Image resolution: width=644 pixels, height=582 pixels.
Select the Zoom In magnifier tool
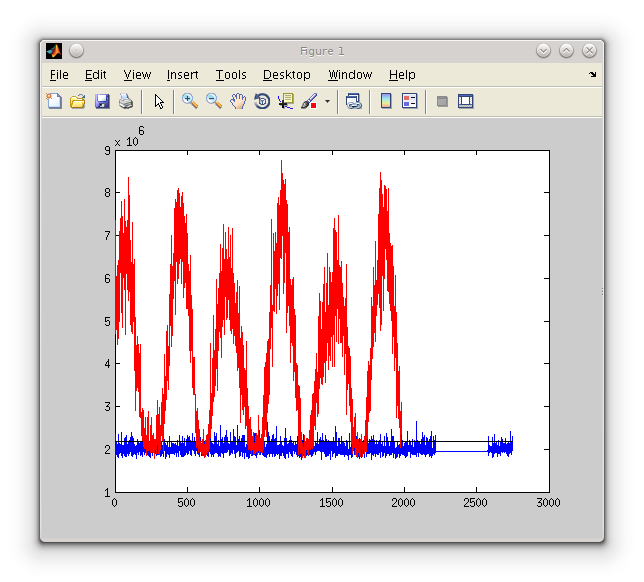189,101
